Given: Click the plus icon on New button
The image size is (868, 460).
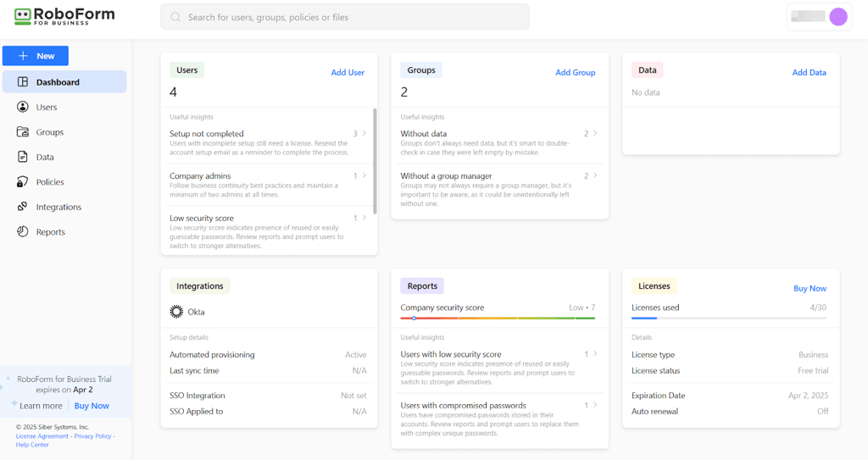Looking at the screenshot, I should [x=23, y=56].
